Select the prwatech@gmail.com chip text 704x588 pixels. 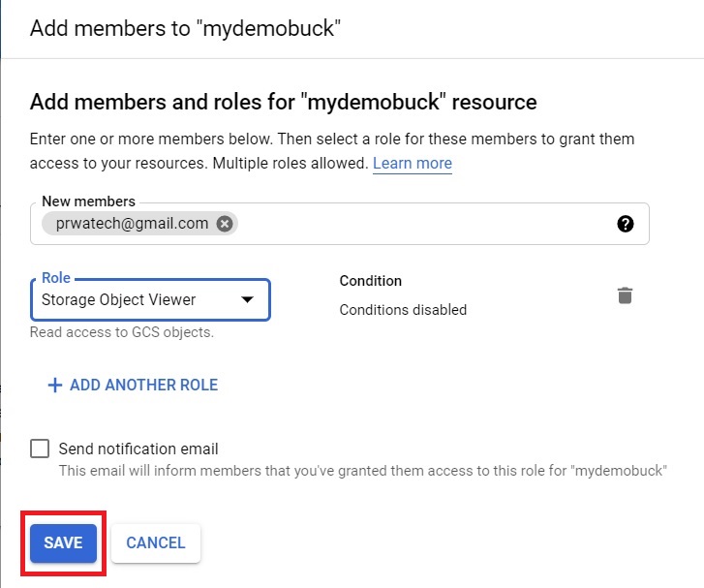coord(132,223)
